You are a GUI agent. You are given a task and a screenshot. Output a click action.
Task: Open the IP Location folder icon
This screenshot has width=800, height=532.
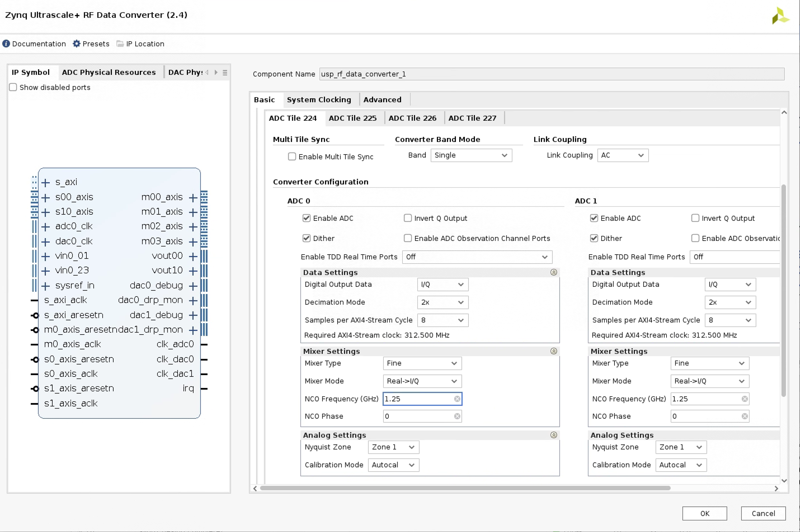(120, 44)
